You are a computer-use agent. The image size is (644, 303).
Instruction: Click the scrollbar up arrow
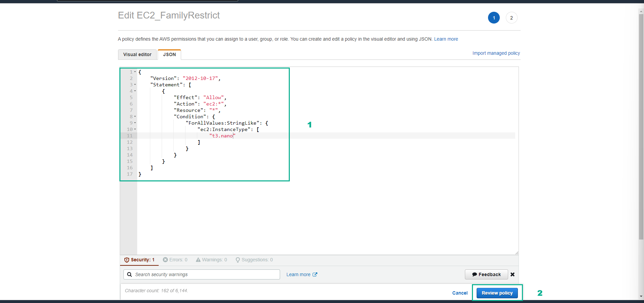[641, 11]
